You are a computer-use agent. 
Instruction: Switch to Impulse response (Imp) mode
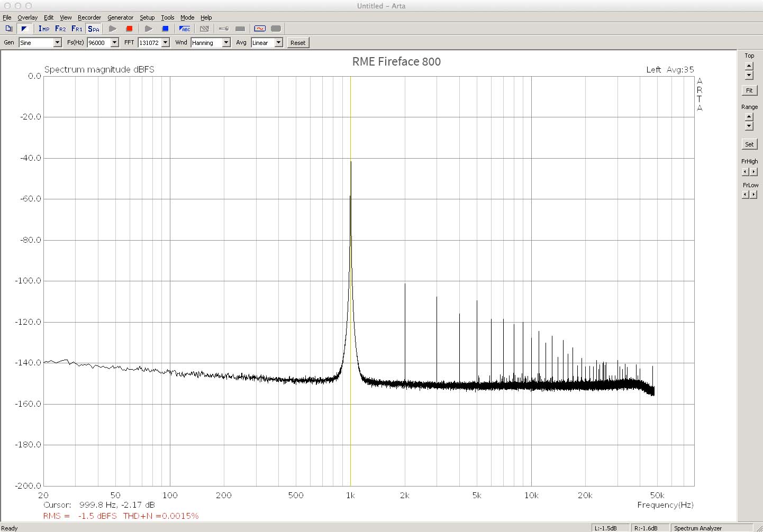(x=44, y=29)
